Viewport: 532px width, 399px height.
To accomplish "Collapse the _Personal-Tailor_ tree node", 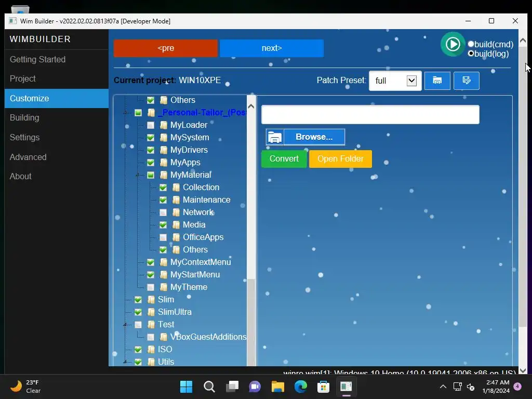I will coord(125,113).
